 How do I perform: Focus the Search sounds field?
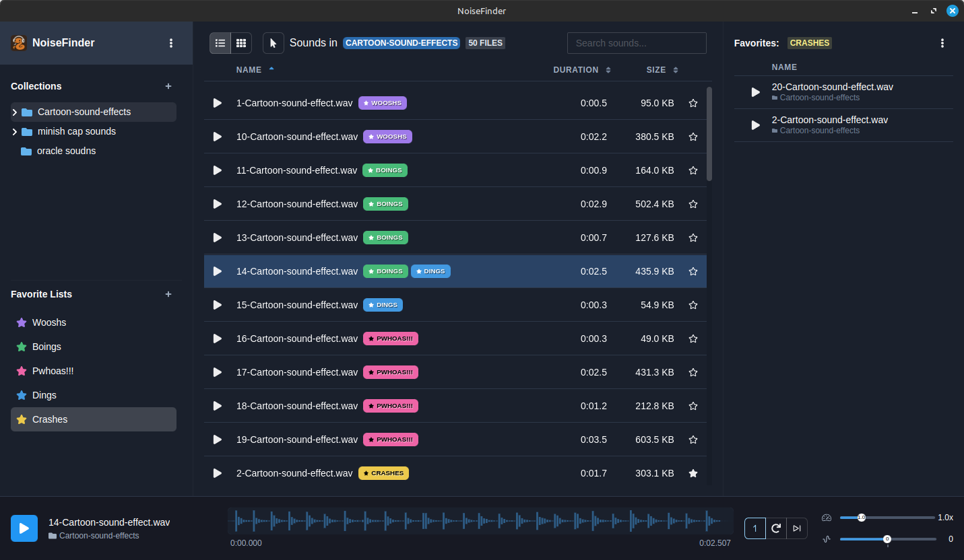[637, 43]
